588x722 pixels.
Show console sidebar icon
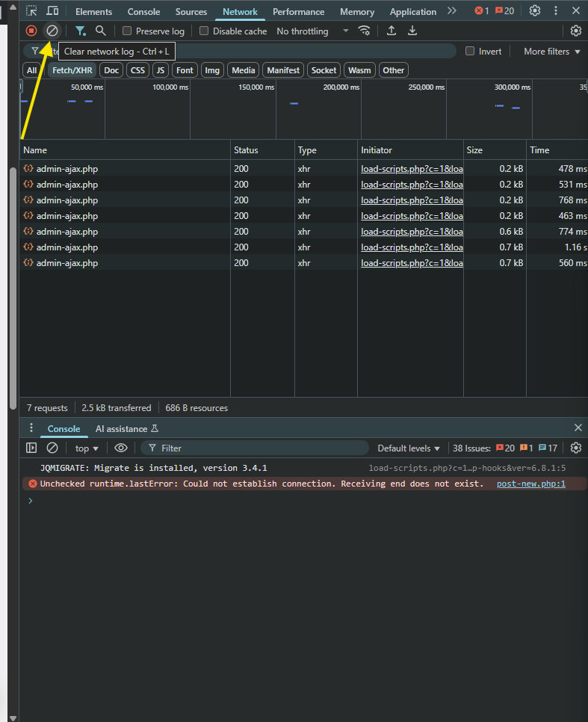(31, 448)
